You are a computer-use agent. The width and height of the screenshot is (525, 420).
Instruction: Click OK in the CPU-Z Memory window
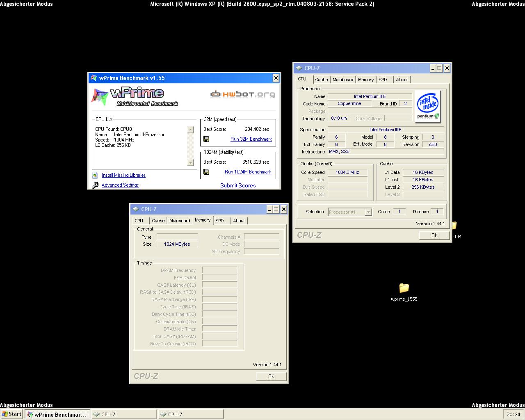tap(271, 377)
